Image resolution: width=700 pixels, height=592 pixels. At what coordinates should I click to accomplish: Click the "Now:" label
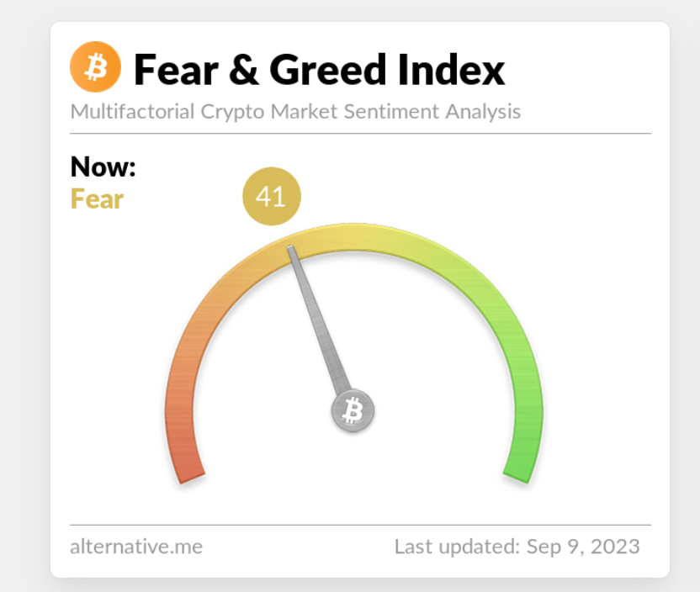103,166
